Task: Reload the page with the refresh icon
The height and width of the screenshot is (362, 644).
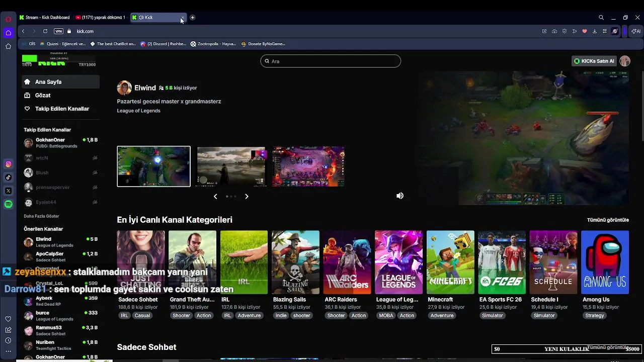Action: [x=45, y=31]
